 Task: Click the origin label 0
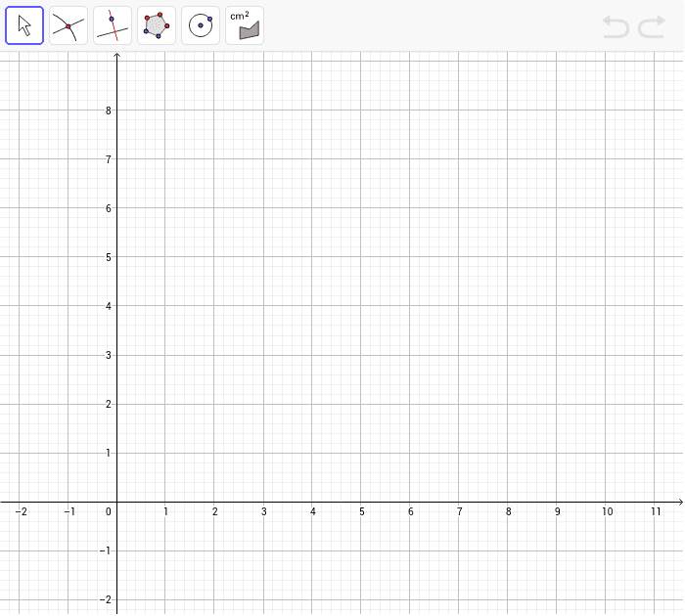click(x=109, y=511)
